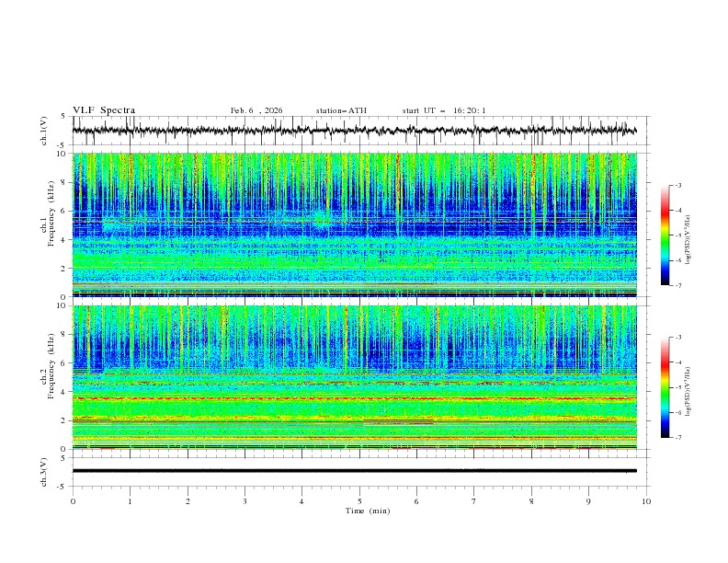The image size is (728, 563).
Task: Select the date text "Feb. 6 , 2026"
Action: [256, 110]
